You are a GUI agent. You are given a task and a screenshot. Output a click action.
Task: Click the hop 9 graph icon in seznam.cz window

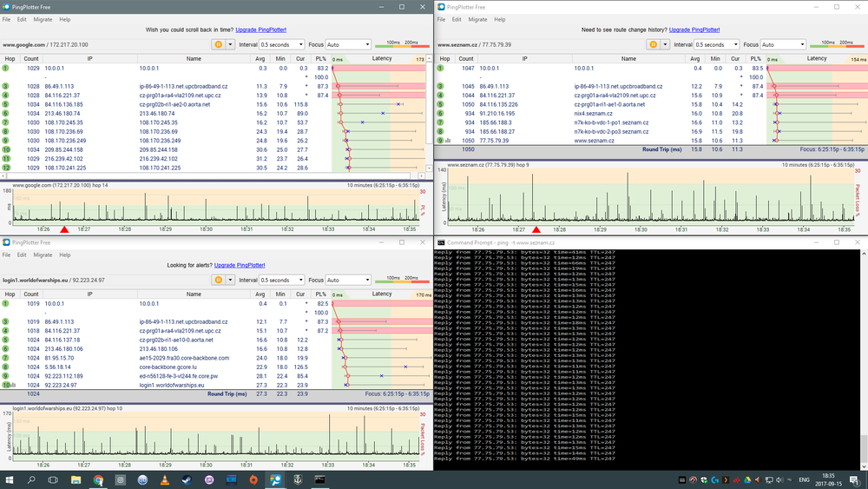point(448,139)
